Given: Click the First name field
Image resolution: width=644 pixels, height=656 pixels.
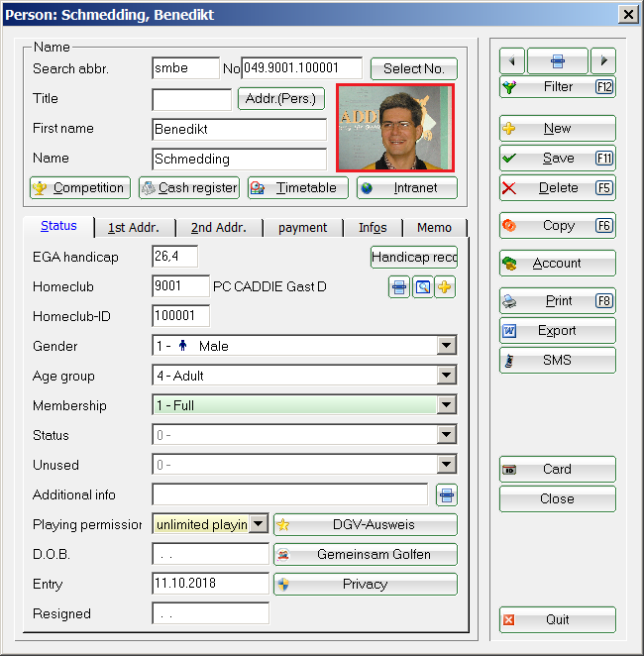Looking at the screenshot, I should [x=239, y=129].
